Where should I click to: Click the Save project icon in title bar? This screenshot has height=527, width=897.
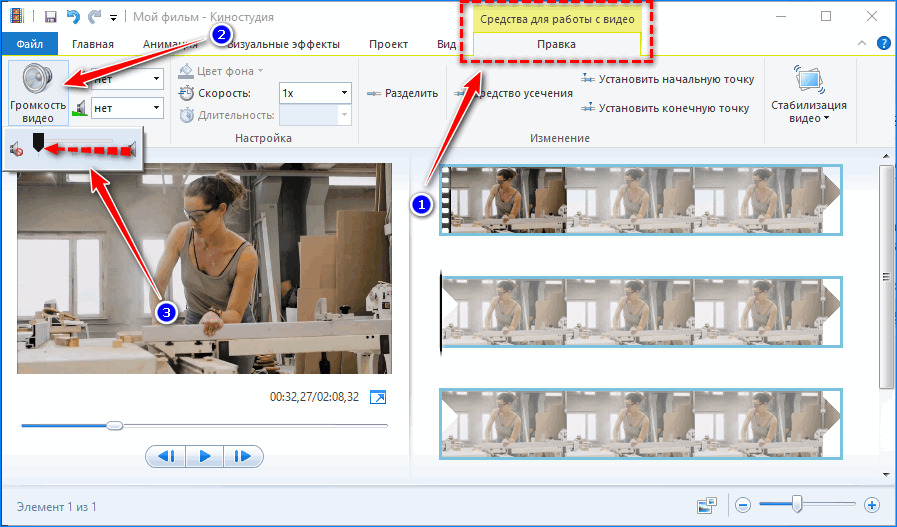50,17
